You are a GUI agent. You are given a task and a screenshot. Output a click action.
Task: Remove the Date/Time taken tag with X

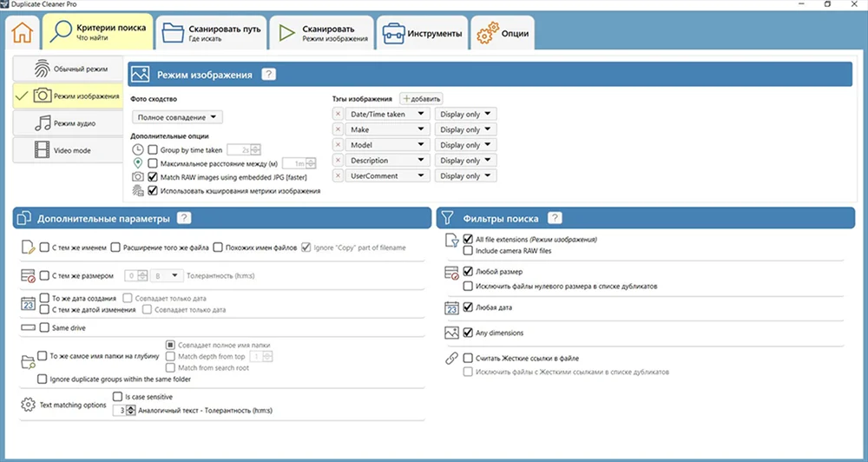click(x=339, y=114)
